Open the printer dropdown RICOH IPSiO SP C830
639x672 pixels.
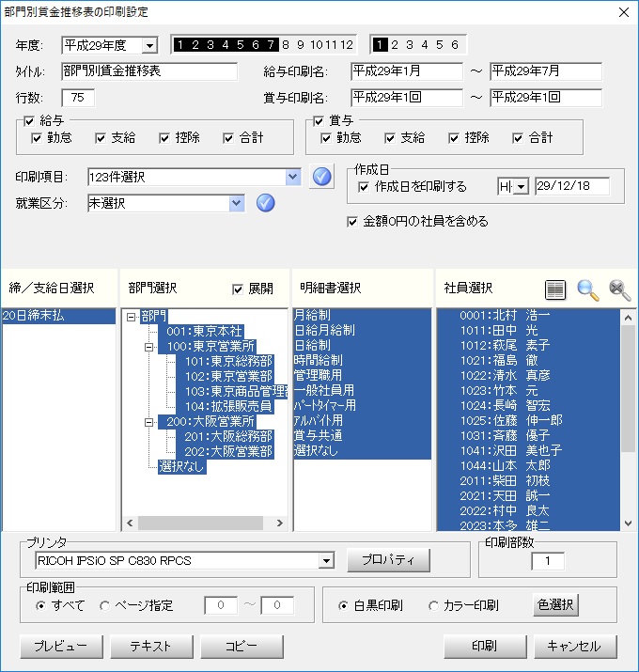coord(326,560)
